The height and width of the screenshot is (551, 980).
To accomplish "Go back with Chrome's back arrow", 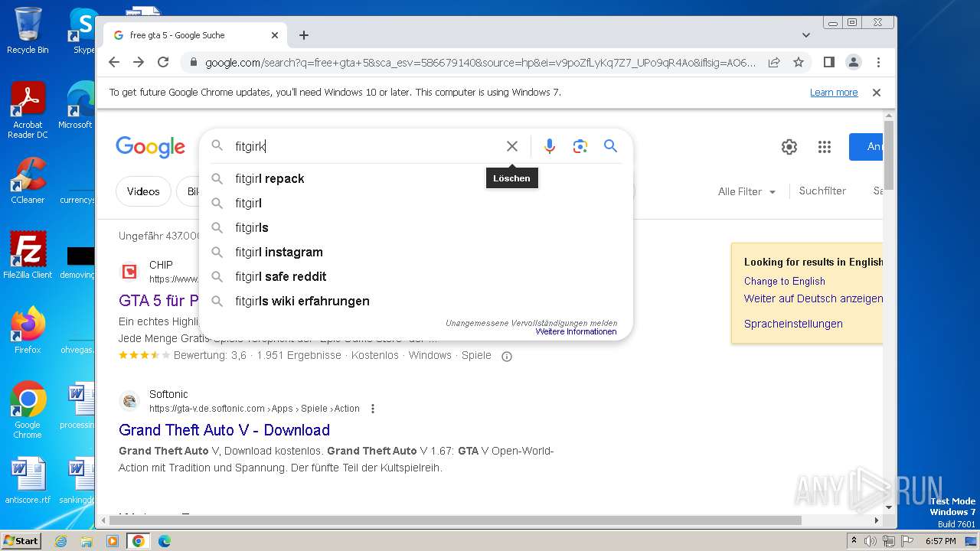I will point(114,62).
